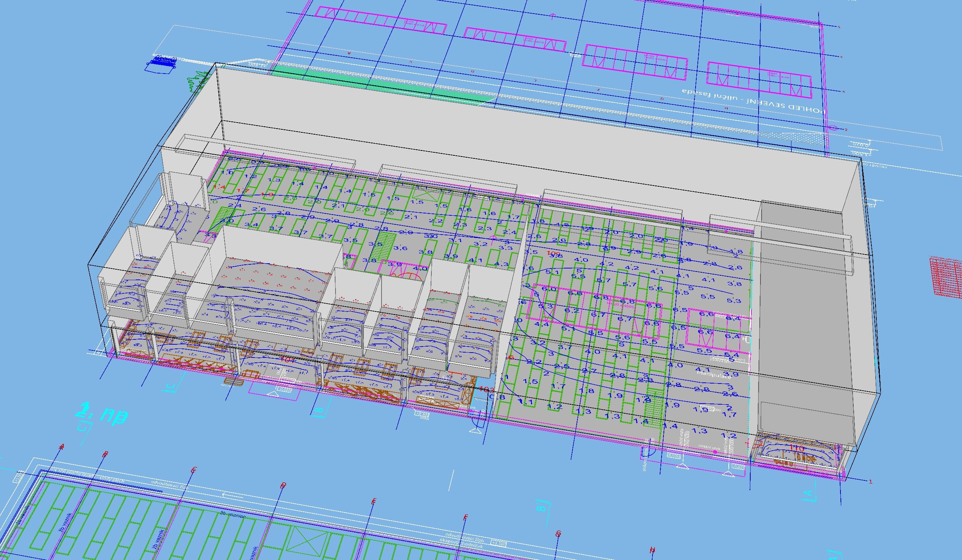Select red grid axis label G
This screenshot has width=962, height=560.
558,533
